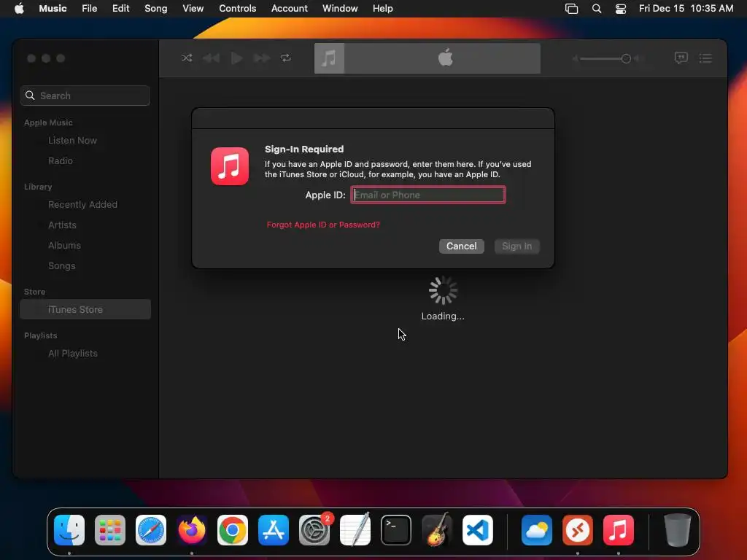Screen dimensions: 747x560
Task: Toggle shuffle in the Music toolbar
Action: click(187, 58)
